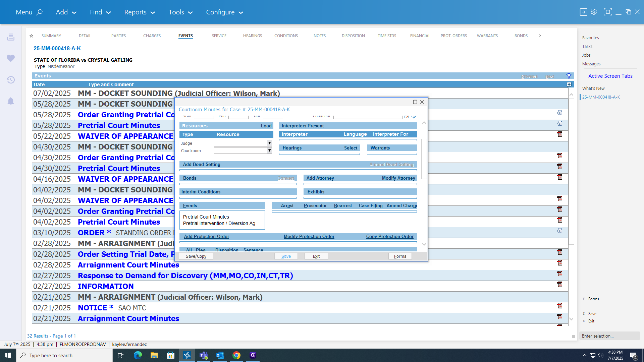The width and height of the screenshot is (644, 362).
Task: Click the exit/sign-out arrow icon in top bar
Action: point(583,12)
